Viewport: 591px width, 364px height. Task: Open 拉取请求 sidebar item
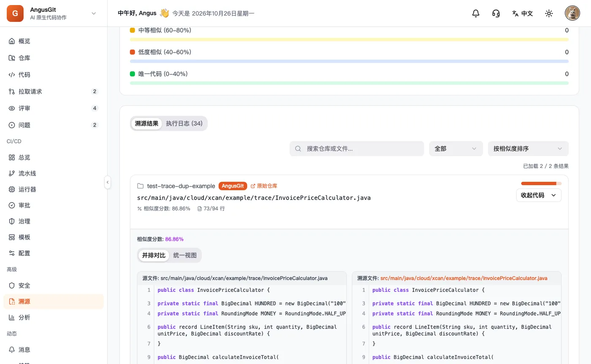pyautogui.click(x=54, y=92)
